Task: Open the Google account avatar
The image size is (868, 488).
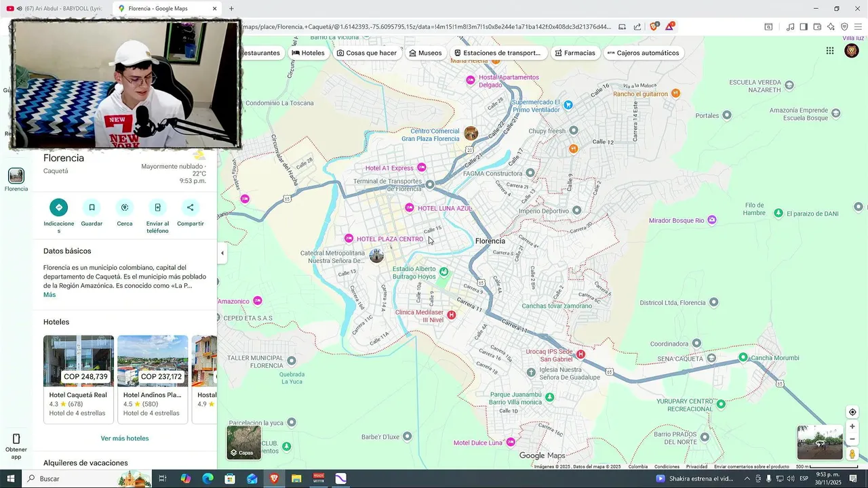Action: 852,51
